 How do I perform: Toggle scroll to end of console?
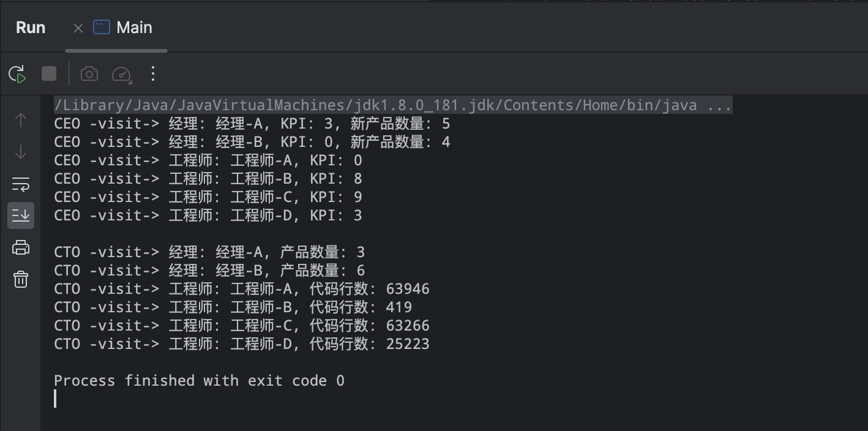pos(21,215)
